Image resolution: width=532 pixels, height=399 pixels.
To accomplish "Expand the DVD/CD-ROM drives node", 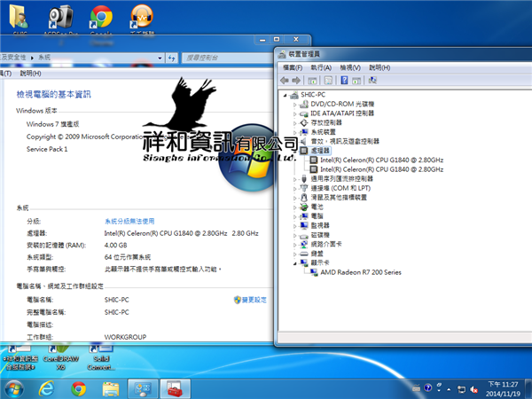I will click(x=295, y=105).
